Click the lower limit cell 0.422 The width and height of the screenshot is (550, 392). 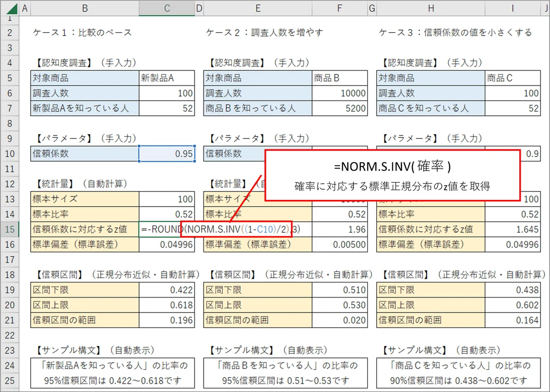click(167, 290)
